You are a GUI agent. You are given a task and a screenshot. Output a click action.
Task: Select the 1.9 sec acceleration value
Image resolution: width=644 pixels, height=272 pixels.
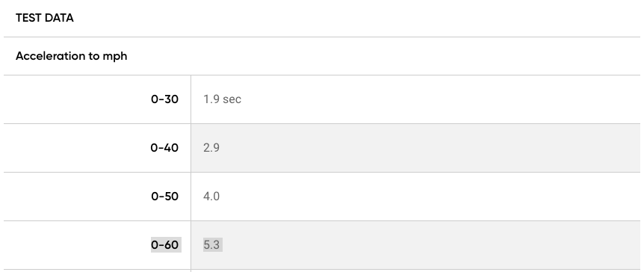coord(222,99)
